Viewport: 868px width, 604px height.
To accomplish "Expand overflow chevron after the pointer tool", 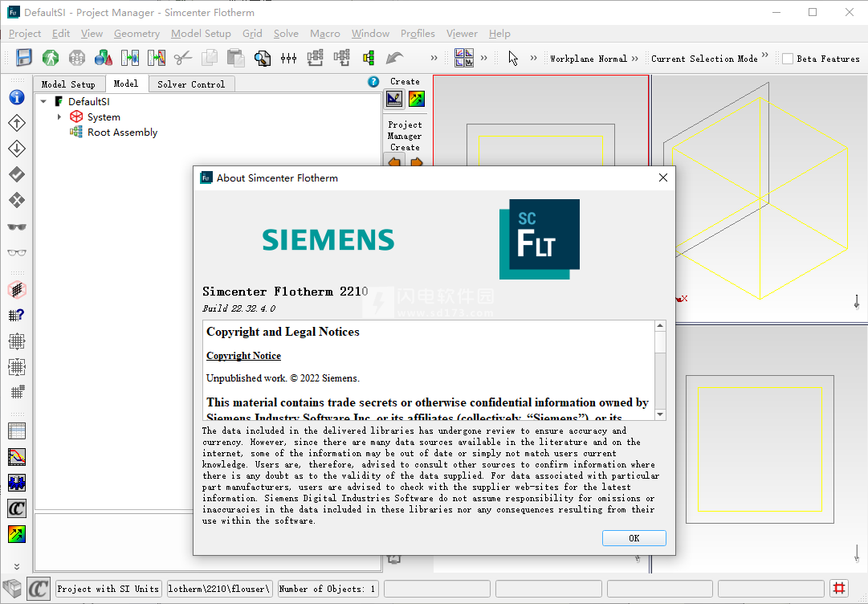I will click(x=533, y=58).
